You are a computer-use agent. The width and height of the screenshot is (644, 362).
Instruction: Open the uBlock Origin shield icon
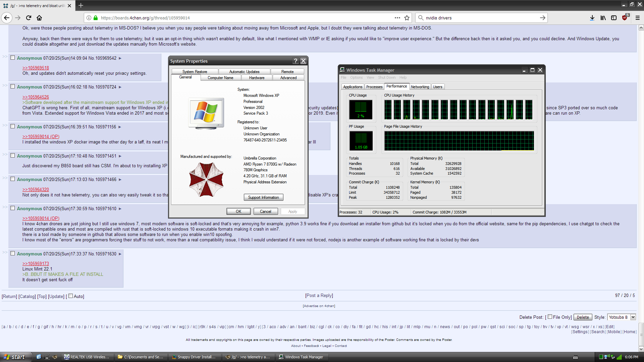pos(625,18)
